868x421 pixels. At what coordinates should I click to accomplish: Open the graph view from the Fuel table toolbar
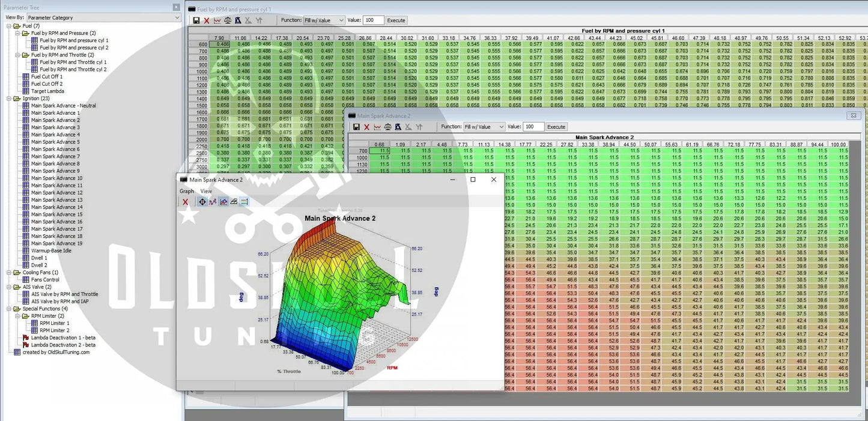217,20
